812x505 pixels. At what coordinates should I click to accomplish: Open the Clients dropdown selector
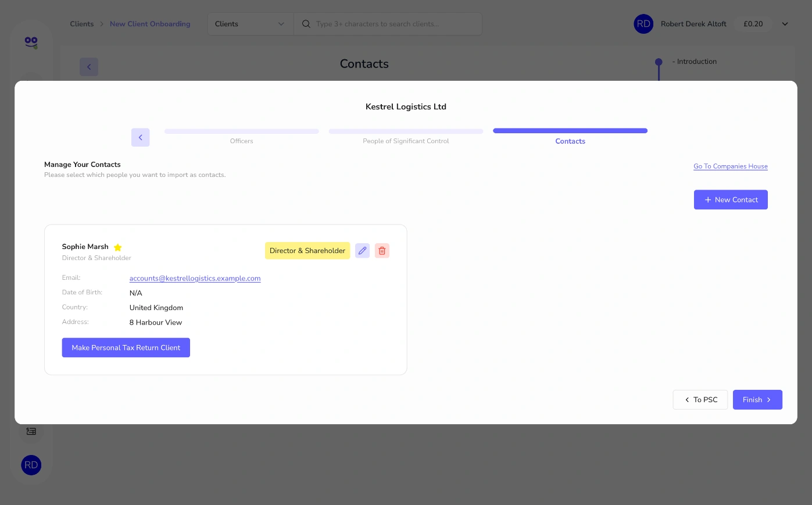(x=251, y=24)
